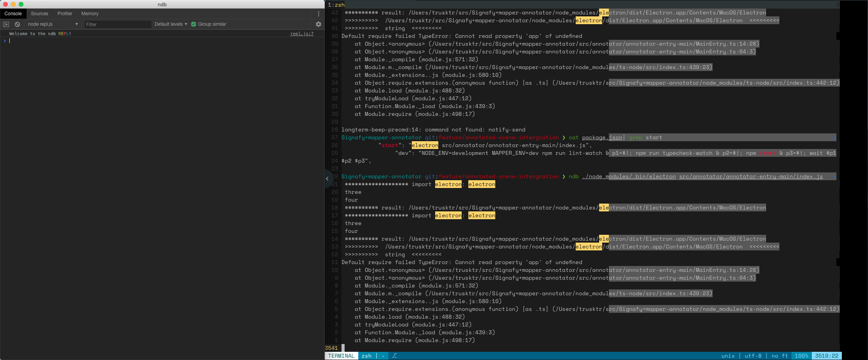Open the Profiler tab
Viewport: 868px width, 360px height.
65,13
